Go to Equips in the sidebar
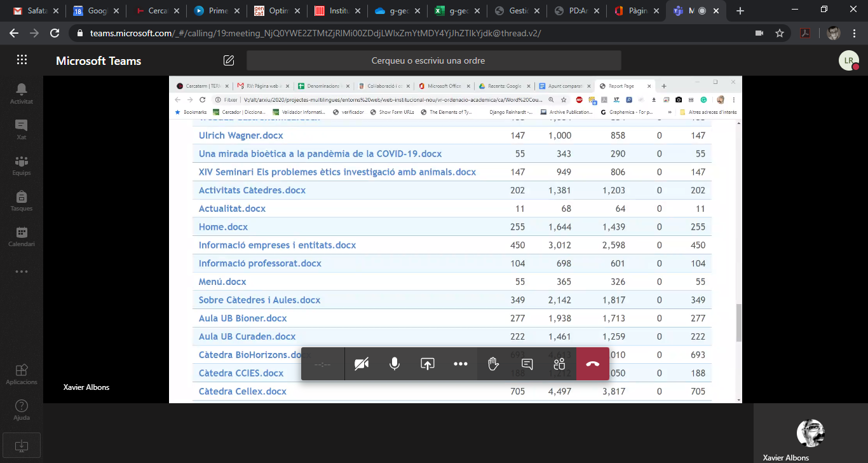 22,165
